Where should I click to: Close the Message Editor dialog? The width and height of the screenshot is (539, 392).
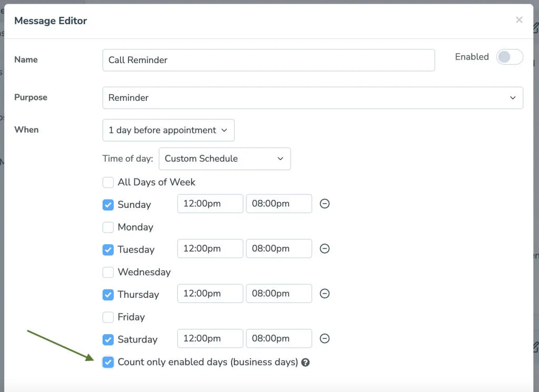(x=519, y=20)
